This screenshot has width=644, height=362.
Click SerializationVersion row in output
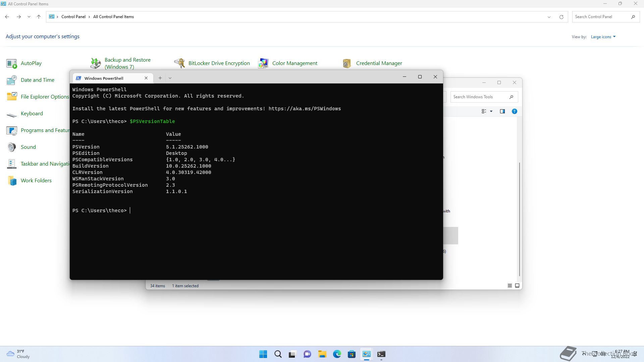pos(129,191)
